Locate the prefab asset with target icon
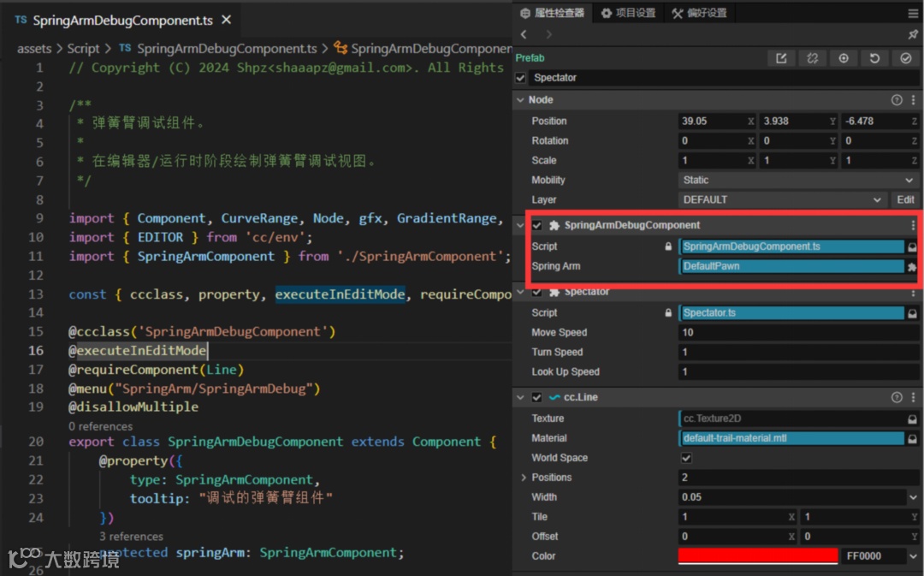 click(844, 58)
